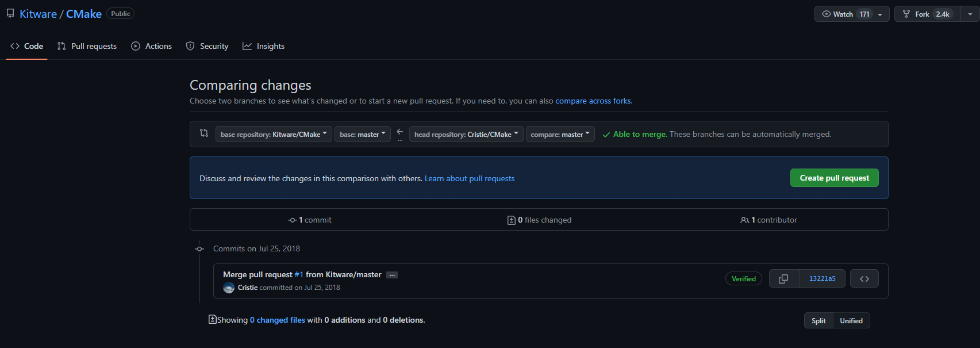Click the left arrow between base and head
The height and width of the screenshot is (348, 980).
[400, 132]
